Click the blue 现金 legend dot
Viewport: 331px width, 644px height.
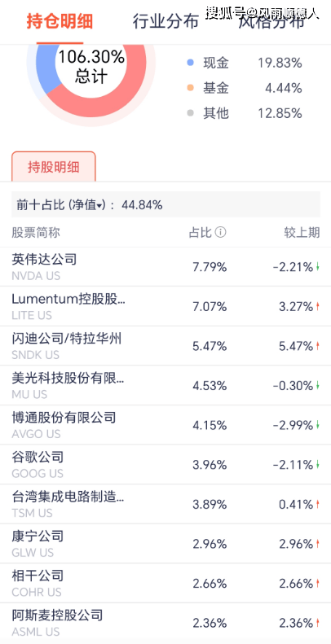click(190, 63)
